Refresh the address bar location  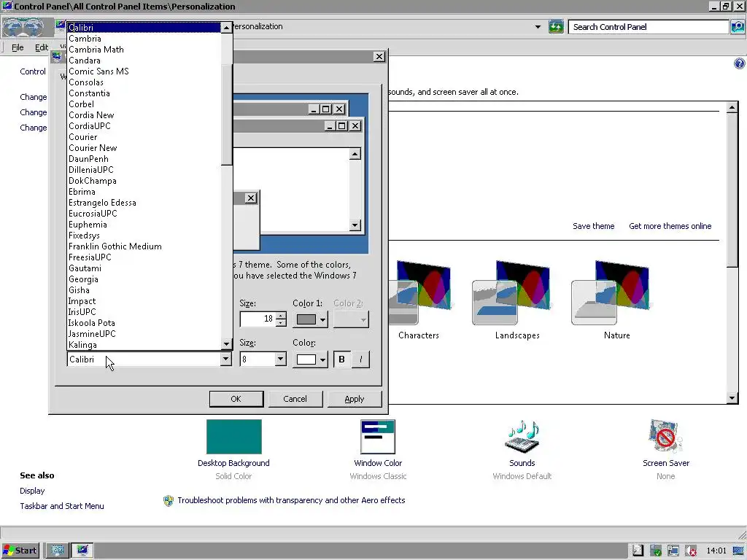556,27
